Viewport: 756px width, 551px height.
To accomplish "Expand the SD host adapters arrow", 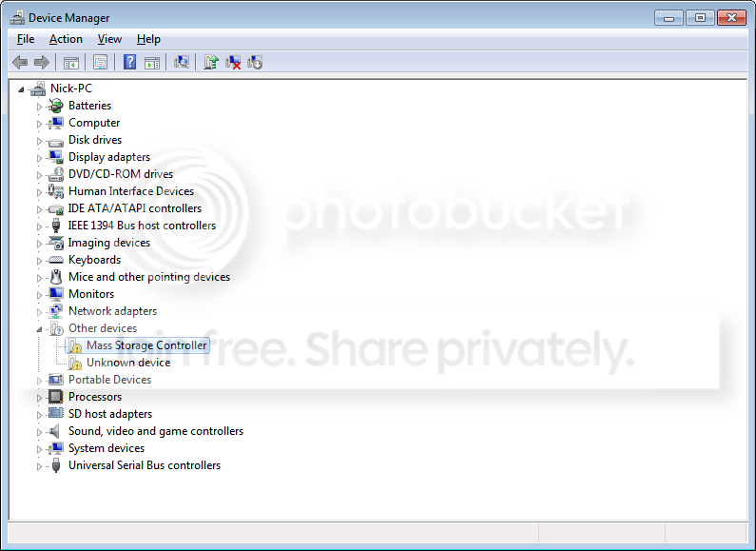I will (39, 415).
